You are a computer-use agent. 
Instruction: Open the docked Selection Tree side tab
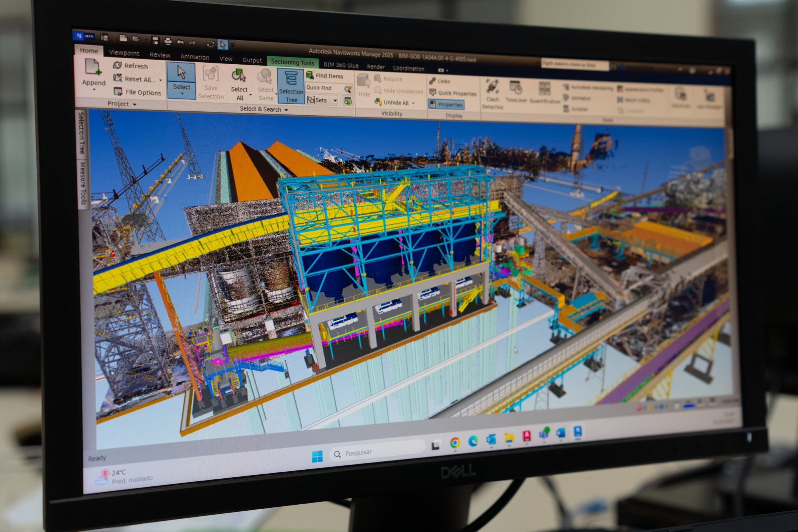point(81,133)
